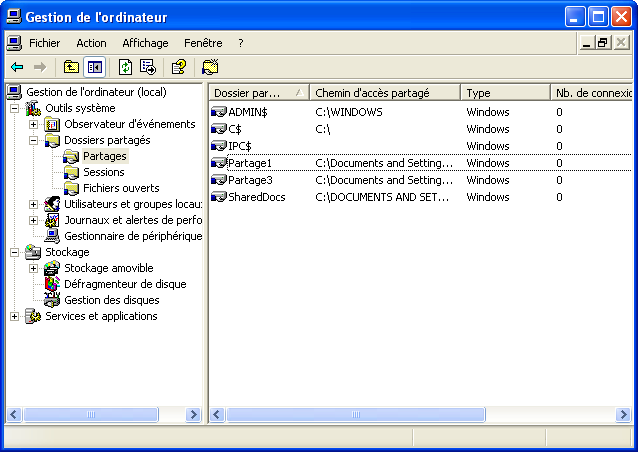The image size is (638, 452).
Task: Expand the Observateur d'événements node
Action: pyautogui.click(x=34, y=124)
